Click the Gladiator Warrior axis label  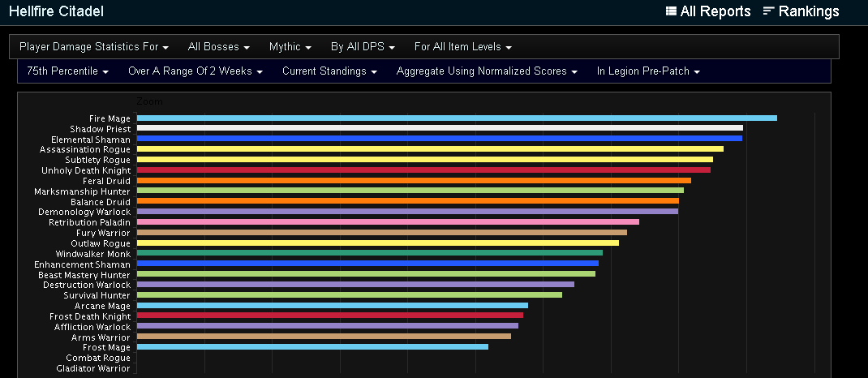click(x=93, y=368)
